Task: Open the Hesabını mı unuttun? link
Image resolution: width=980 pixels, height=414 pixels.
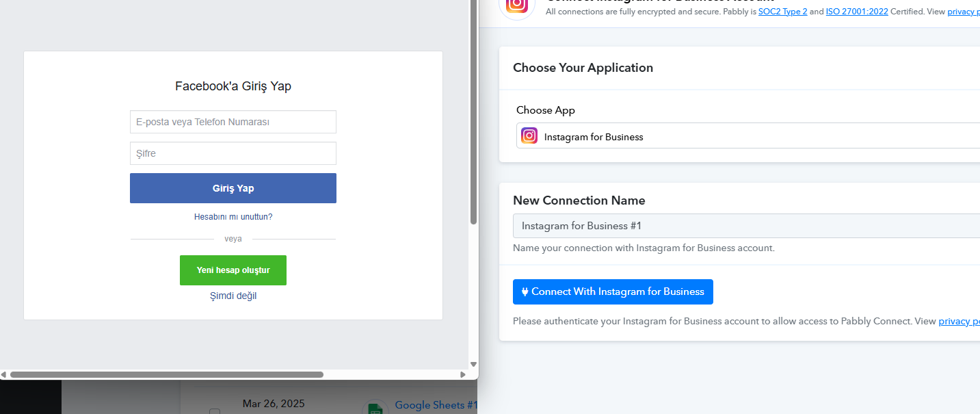Action: (233, 217)
